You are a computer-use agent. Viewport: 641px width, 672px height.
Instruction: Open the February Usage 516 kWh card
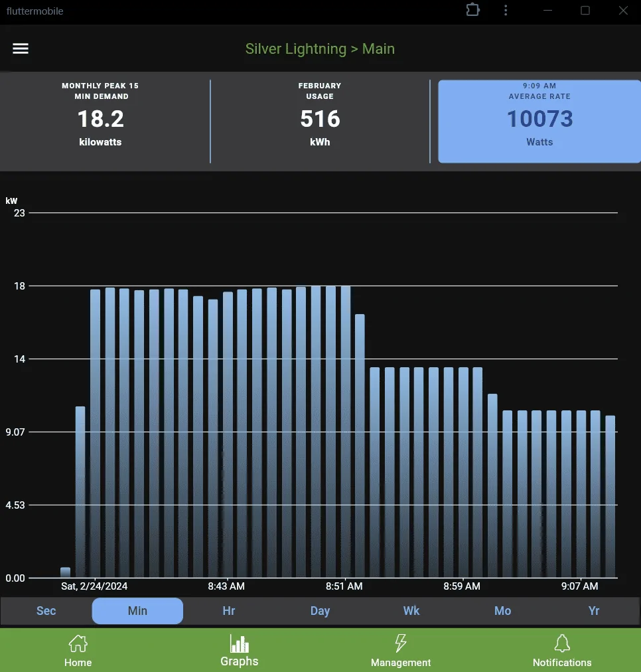tap(320, 122)
